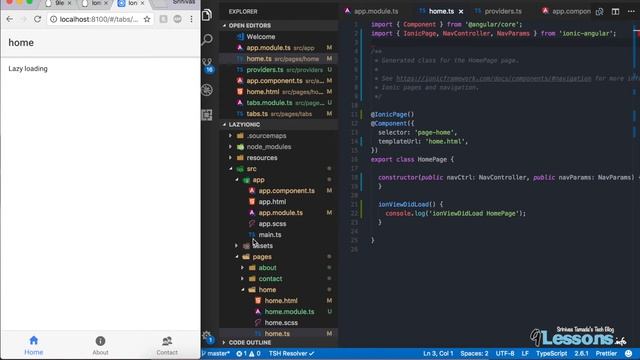The image size is (640, 360).
Task: Click the master branch indicator
Action: point(216,353)
